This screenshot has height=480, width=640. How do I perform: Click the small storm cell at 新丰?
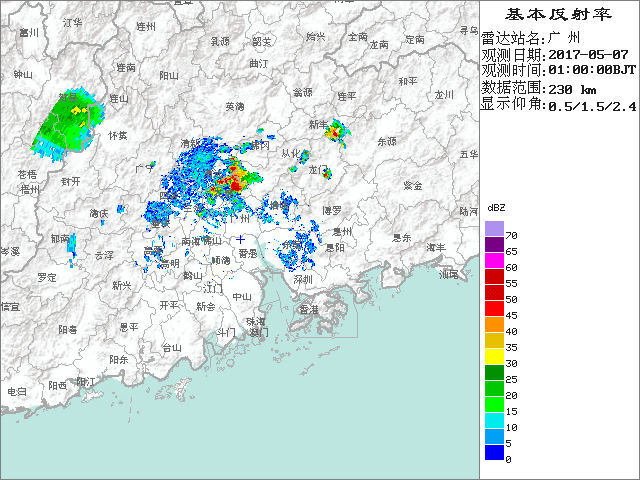337,130
